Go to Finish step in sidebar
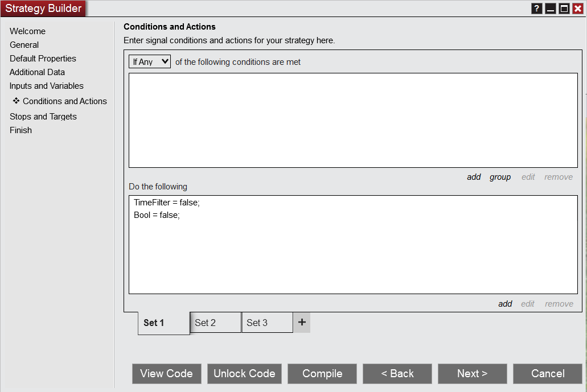Viewport: 587px width, 392px height. click(x=21, y=130)
